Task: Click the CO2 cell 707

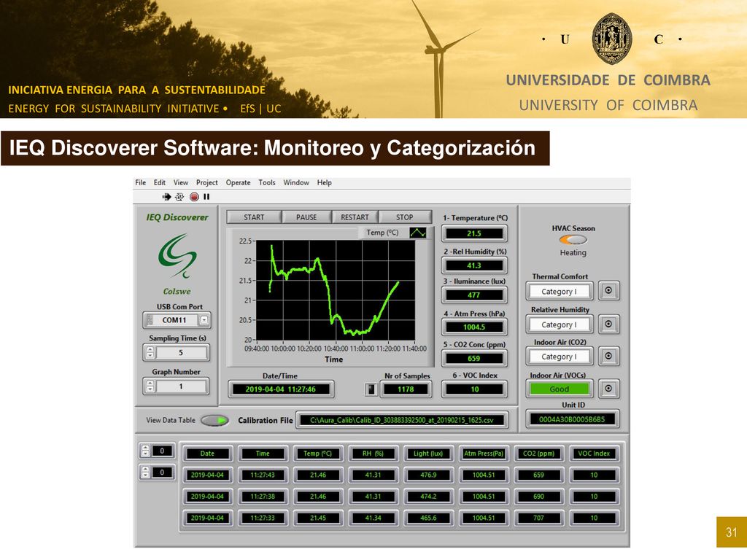Action: pyautogui.click(x=539, y=518)
